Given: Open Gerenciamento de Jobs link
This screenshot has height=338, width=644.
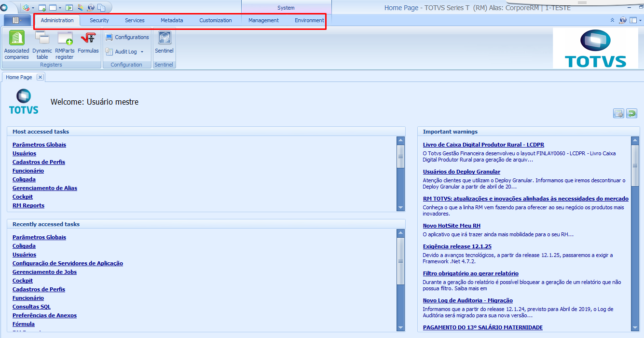Looking at the screenshot, I should point(44,272).
